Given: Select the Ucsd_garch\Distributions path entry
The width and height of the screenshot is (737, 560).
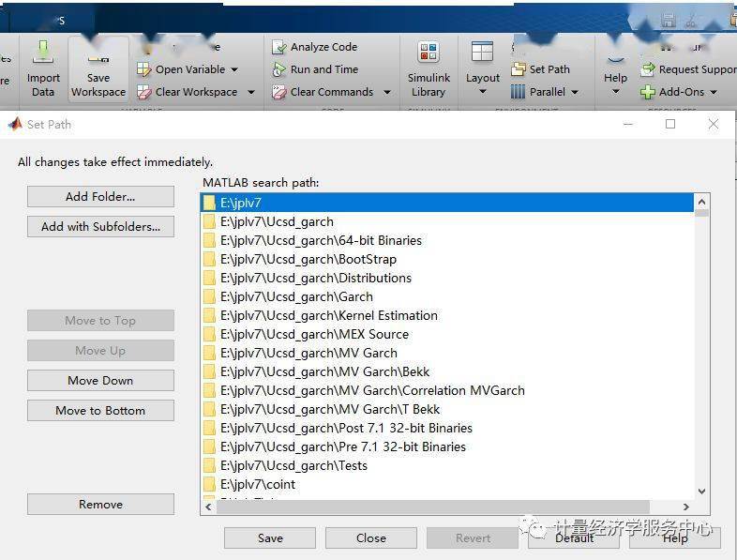Looking at the screenshot, I should pos(447,278).
